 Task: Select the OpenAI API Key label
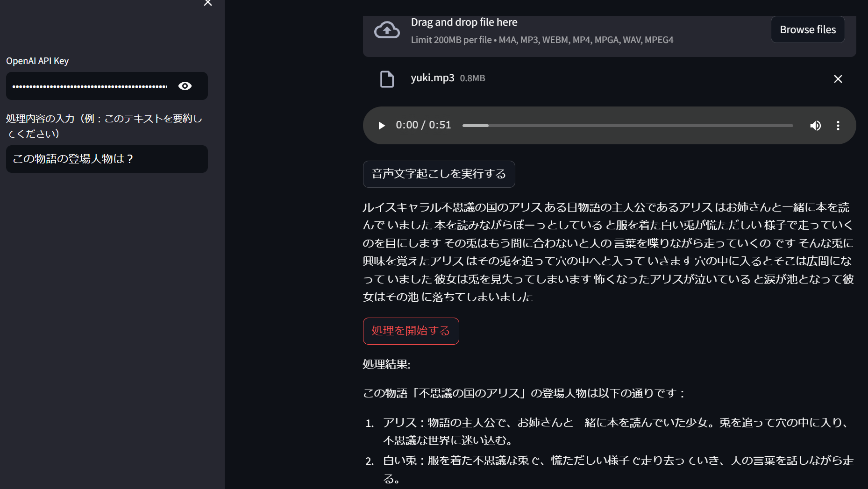coord(37,61)
